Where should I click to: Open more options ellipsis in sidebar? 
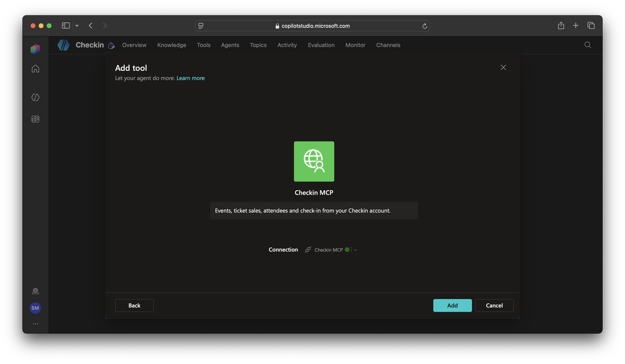coord(35,324)
